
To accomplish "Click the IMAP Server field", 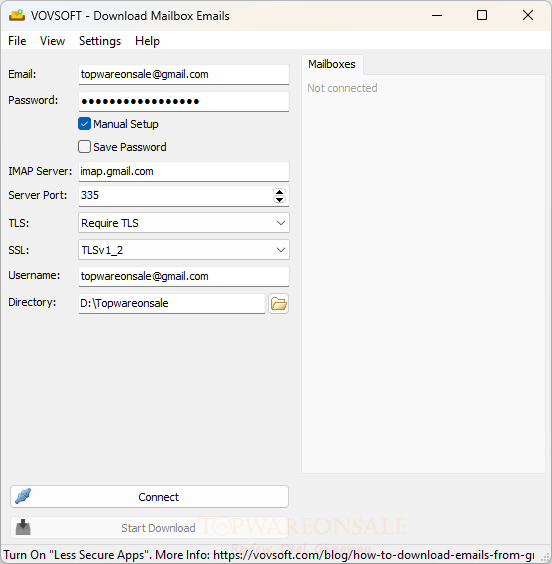I will pyautogui.click(x=184, y=171).
